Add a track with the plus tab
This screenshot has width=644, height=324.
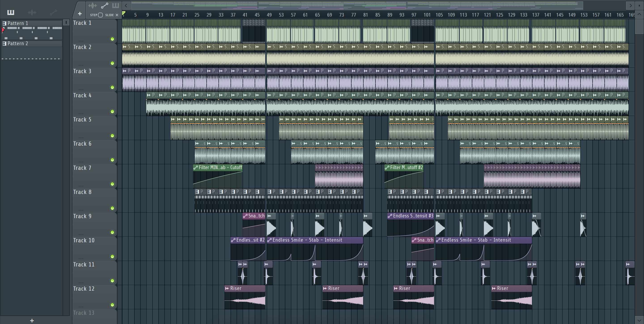[80, 13]
